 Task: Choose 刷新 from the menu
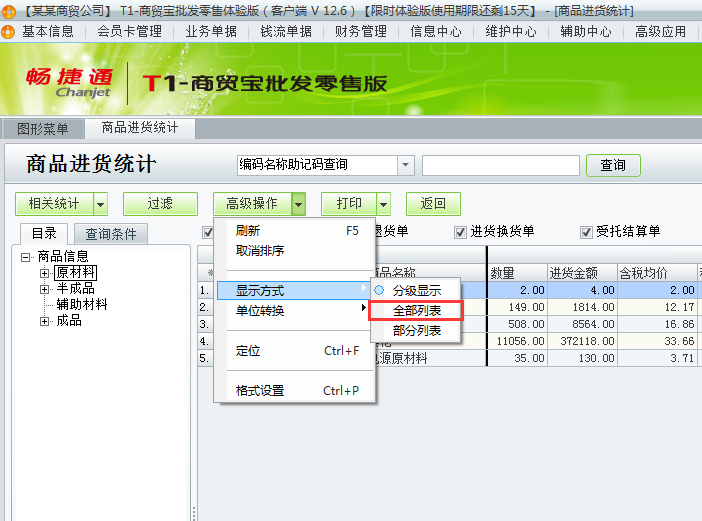click(x=296, y=231)
